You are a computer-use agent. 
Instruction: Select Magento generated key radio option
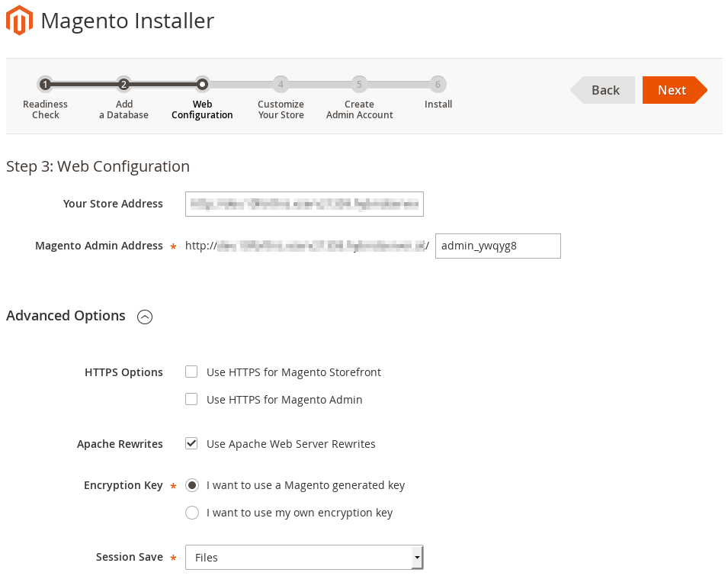[x=192, y=485]
